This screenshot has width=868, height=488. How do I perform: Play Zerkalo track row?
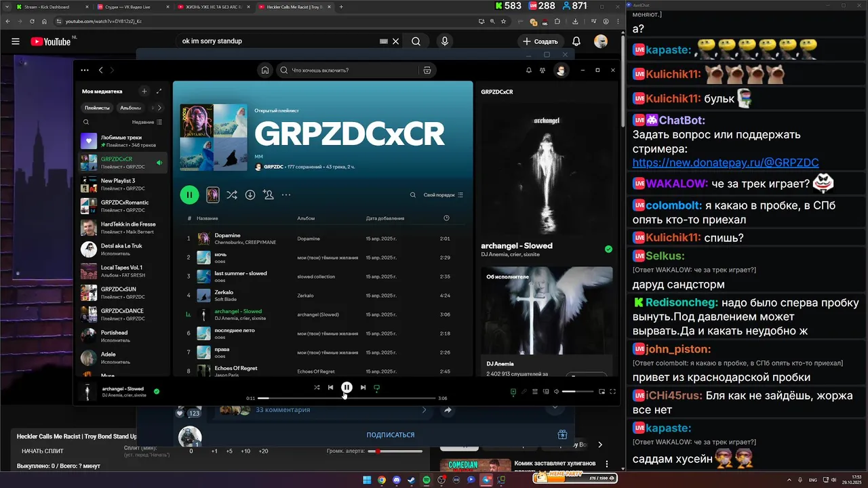point(323,296)
